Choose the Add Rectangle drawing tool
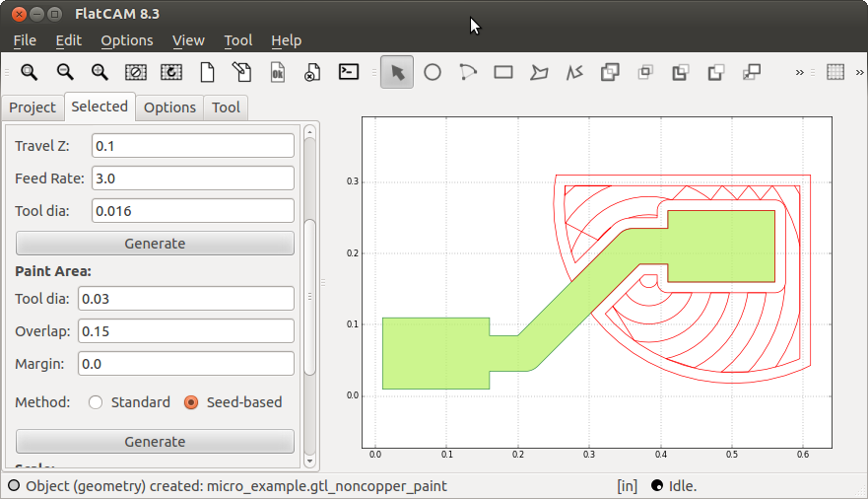This screenshot has height=499, width=868. tap(503, 72)
